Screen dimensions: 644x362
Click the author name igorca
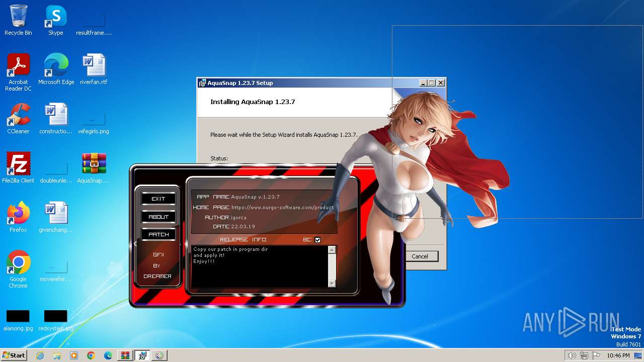point(238,217)
